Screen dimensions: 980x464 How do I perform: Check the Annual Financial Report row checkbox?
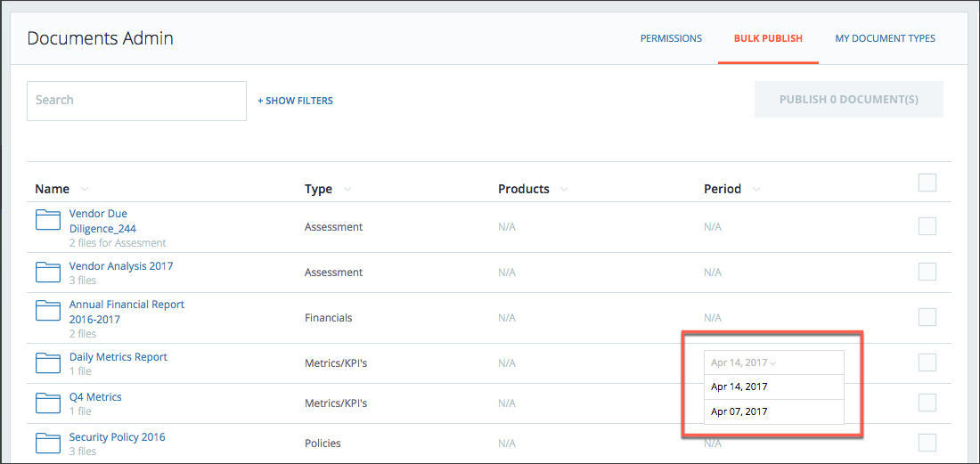[x=927, y=317]
